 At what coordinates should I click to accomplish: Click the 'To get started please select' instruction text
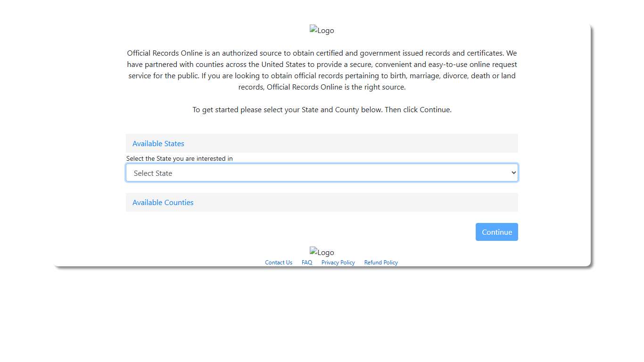point(322,109)
